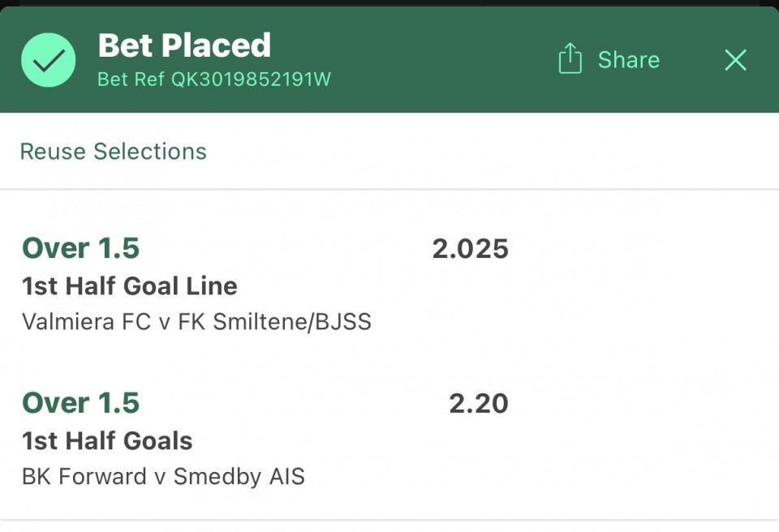Tap the dark backdrop above the receipt
779x532 pixels.
[389, 3]
